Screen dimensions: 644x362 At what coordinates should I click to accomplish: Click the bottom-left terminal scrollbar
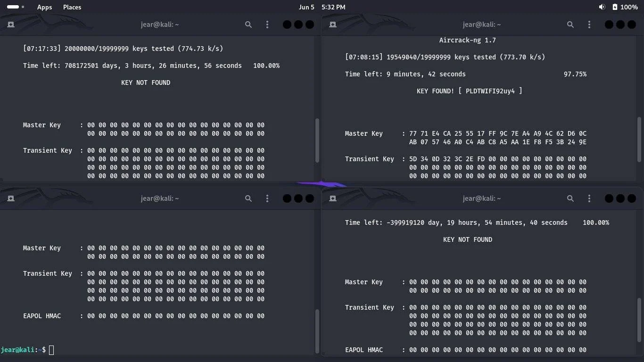click(x=317, y=331)
